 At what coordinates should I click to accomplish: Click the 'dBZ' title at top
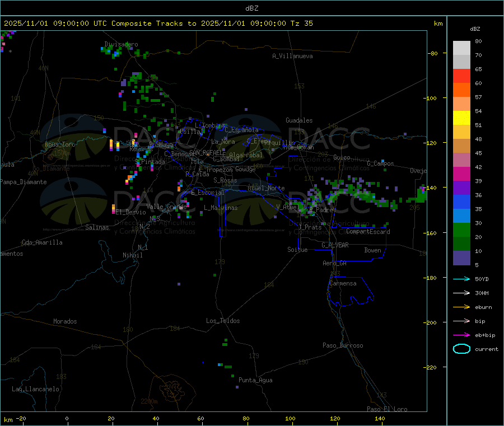click(251, 8)
